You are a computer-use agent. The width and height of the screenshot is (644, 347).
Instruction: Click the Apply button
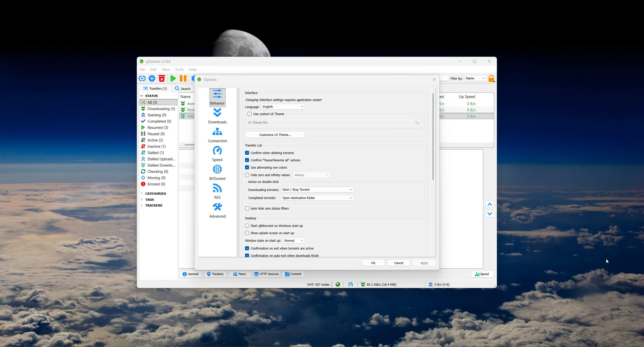click(424, 263)
